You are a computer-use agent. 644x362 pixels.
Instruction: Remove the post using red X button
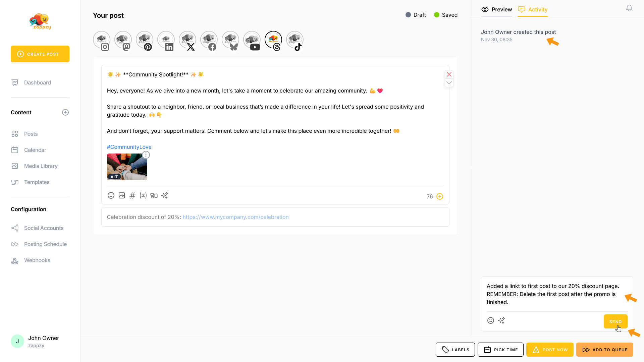click(449, 74)
